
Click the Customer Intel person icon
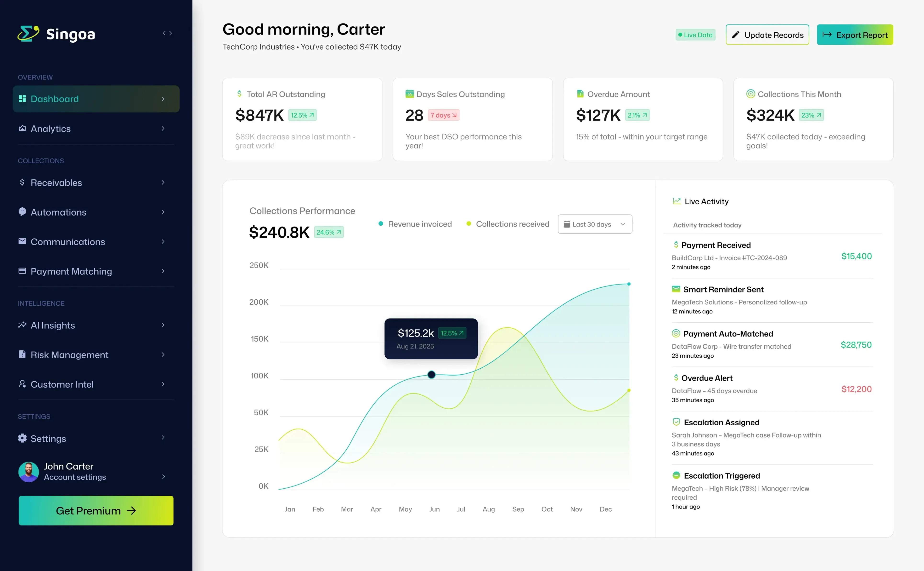point(22,384)
